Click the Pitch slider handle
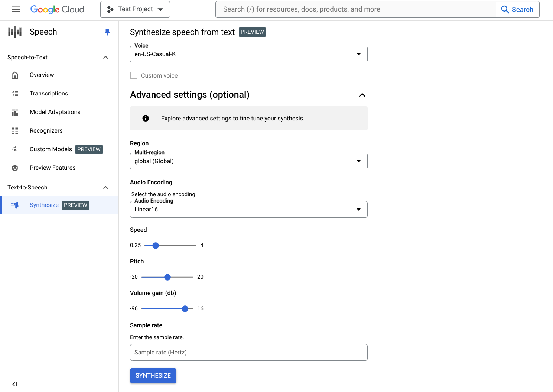The image size is (553, 392). coord(167,277)
